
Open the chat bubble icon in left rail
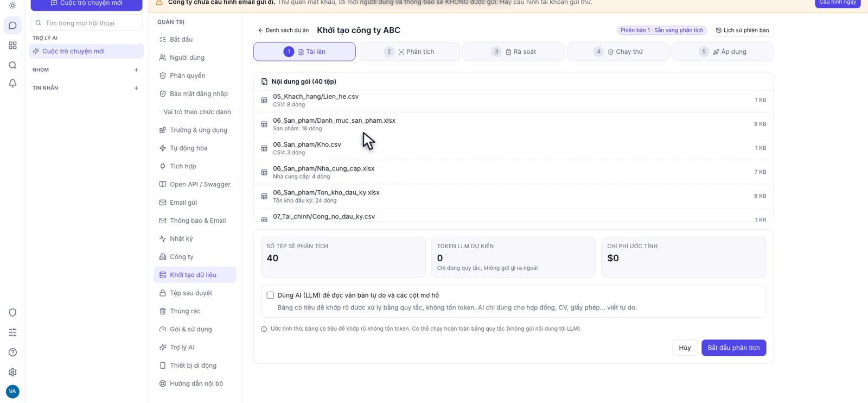12,26
